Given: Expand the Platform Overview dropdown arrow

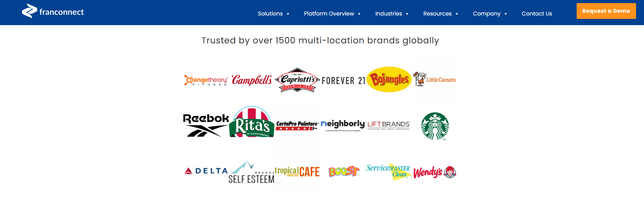Looking at the screenshot, I should coord(359,14).
